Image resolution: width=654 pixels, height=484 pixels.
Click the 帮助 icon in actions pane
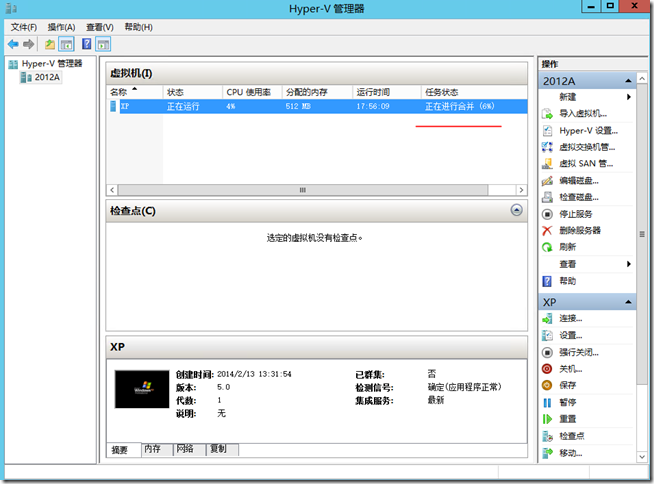click(x=547, y=281)
